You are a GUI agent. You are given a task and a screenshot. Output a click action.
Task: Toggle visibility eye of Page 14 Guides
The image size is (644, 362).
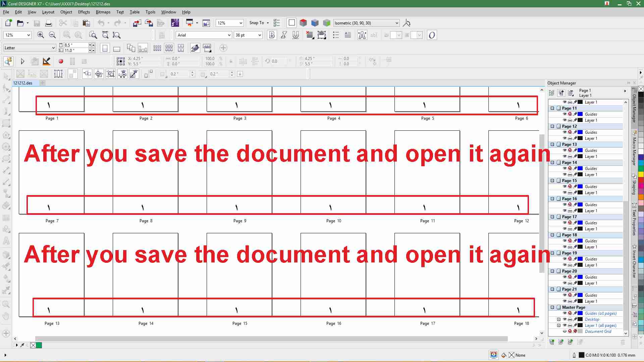click(565, 169)
